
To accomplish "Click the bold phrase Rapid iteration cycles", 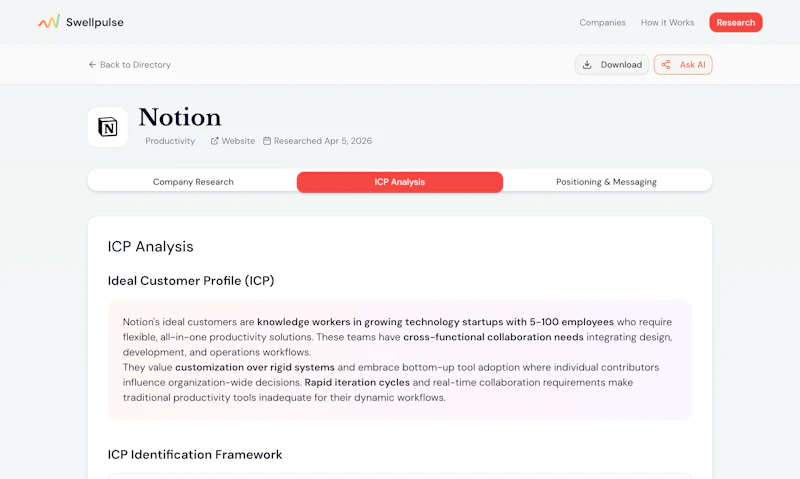I will pos(357,383).
